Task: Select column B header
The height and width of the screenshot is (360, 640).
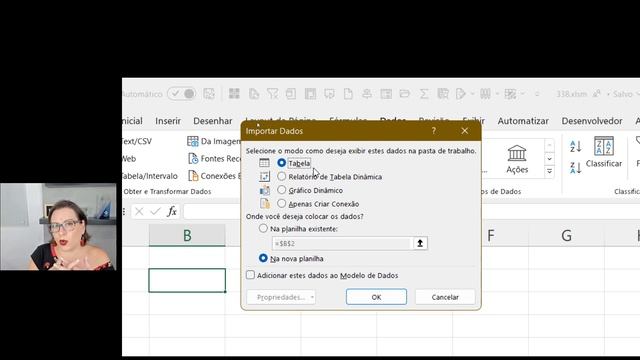Action: [187, 235]
